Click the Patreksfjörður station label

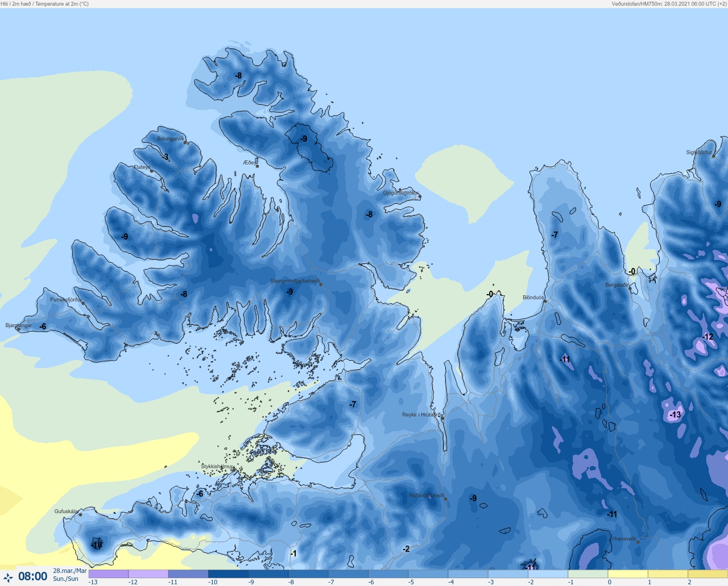coord(66,300)
